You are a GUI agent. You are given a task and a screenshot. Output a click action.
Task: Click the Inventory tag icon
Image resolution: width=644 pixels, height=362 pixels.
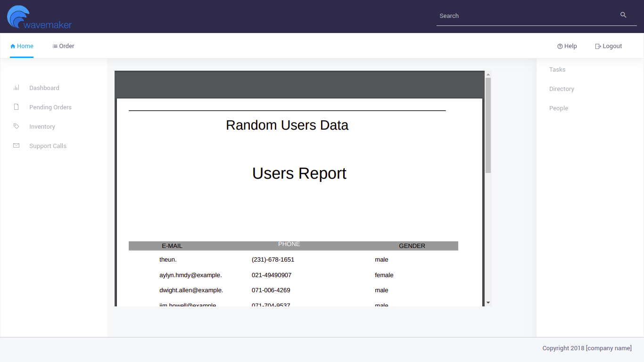coord(17,126)
